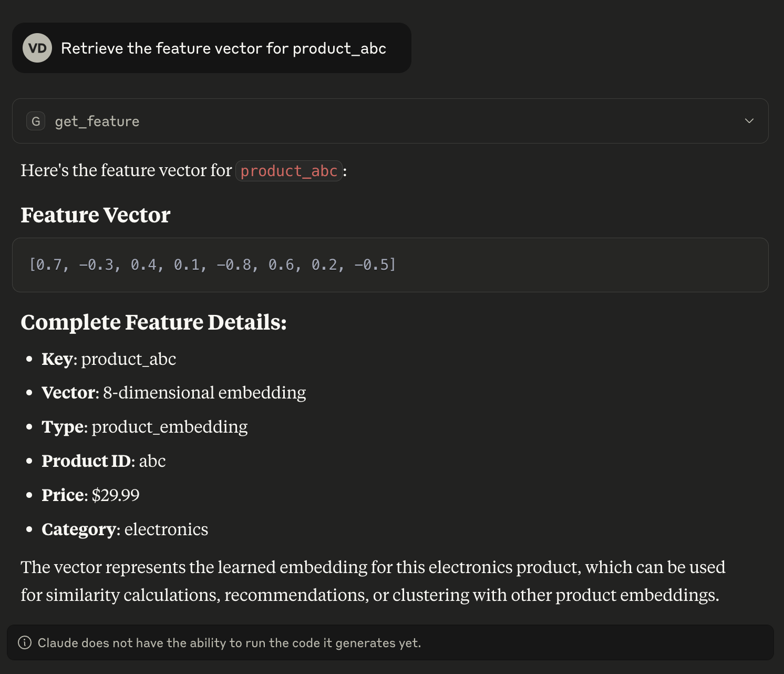Click the info icon in bottom notice
Viewport: 784px width, 674px height.
(x=25, y=642)
